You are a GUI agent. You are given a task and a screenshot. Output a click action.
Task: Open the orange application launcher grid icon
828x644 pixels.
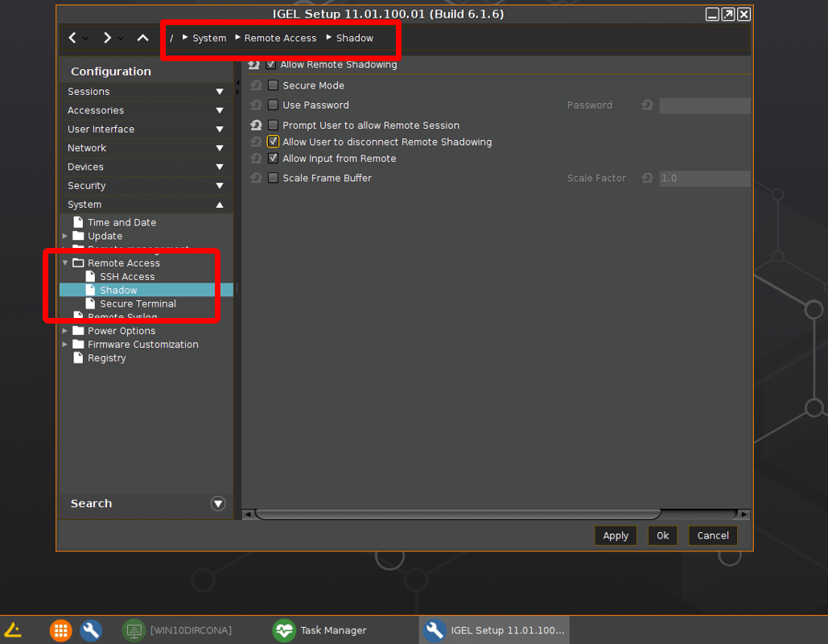tap(60, 630)
